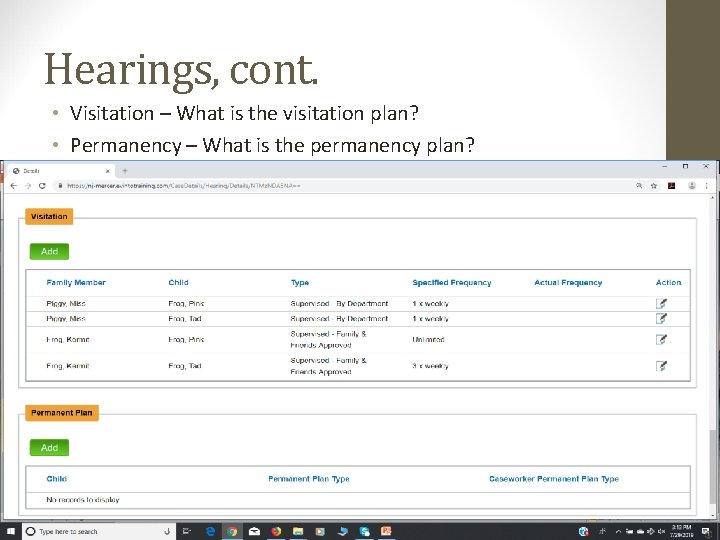
Task: Switch to PowerPoint on the taskbar
Action: pos(386,531)
